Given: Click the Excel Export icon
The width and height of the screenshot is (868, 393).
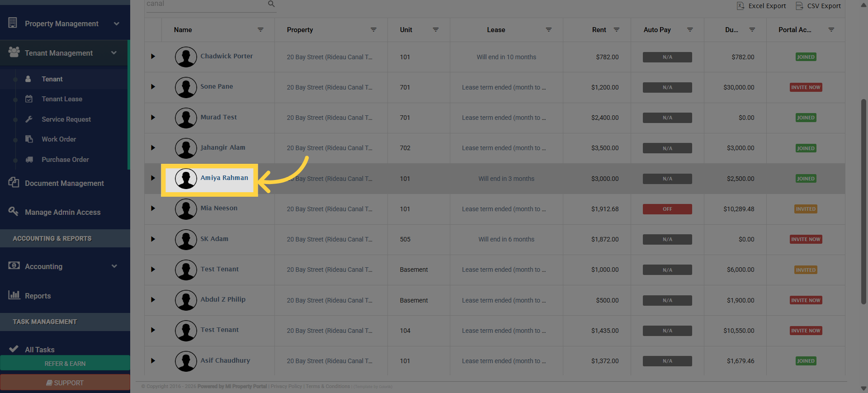Looking at the screenshot, I should pos(741,6).
